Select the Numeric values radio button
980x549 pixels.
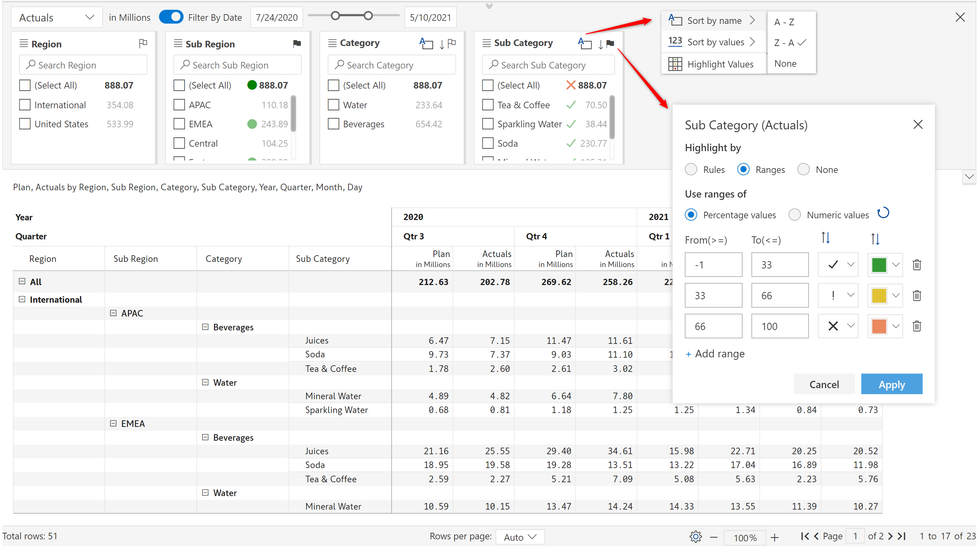[x=794, y=215]
